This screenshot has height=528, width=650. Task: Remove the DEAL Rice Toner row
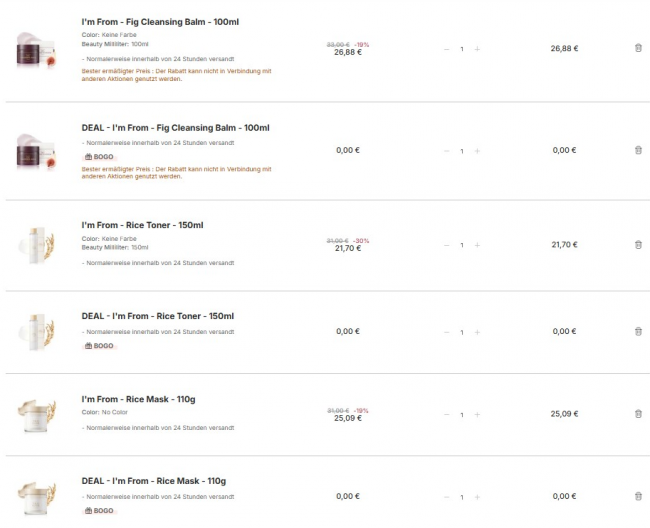click(638, 331)
